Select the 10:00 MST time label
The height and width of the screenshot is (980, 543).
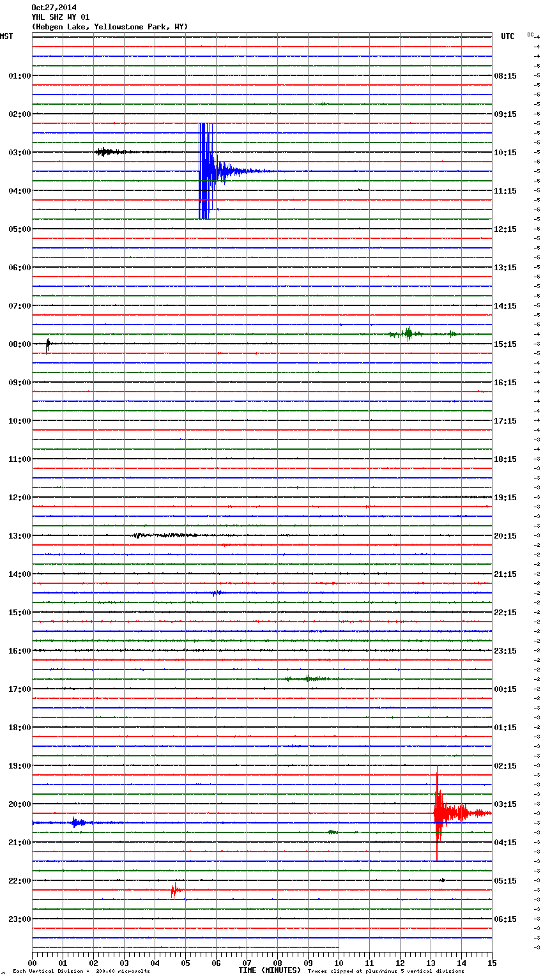pyautogui.click(x=20, y=421)
